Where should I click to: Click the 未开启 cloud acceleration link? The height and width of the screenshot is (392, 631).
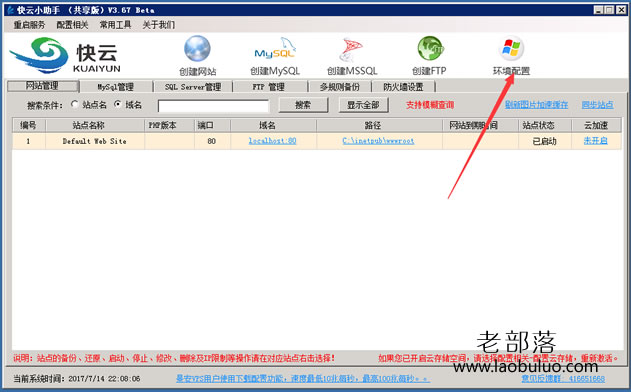(596, 140)
